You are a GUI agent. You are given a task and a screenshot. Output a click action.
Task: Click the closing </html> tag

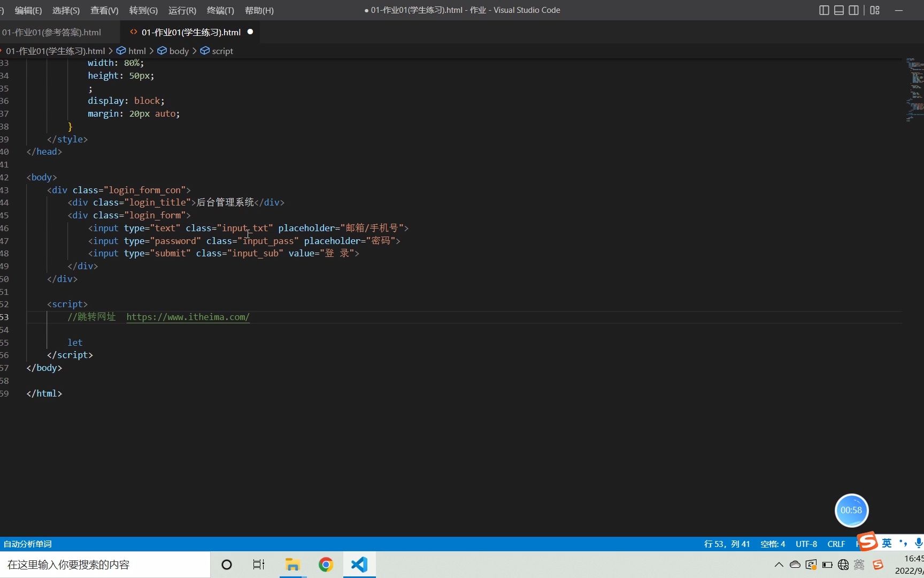click(44, 393)
